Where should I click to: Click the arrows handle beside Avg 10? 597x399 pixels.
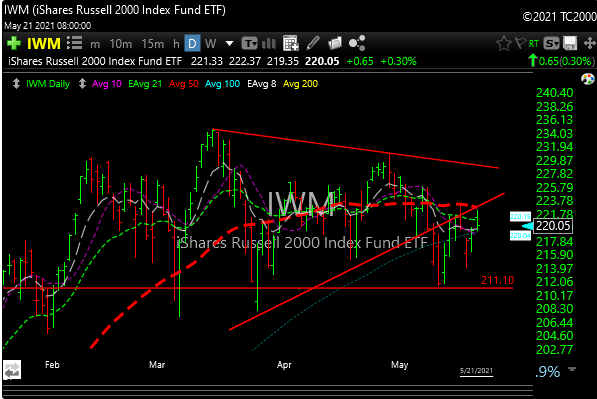[82, 84]
